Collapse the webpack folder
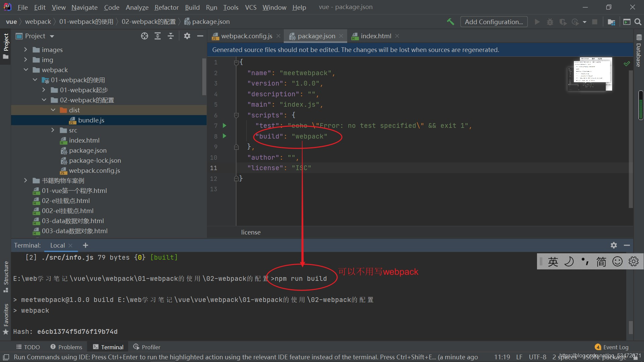This screenshot has width=644, height=362. pyautogui.click(x=25, y=70)
